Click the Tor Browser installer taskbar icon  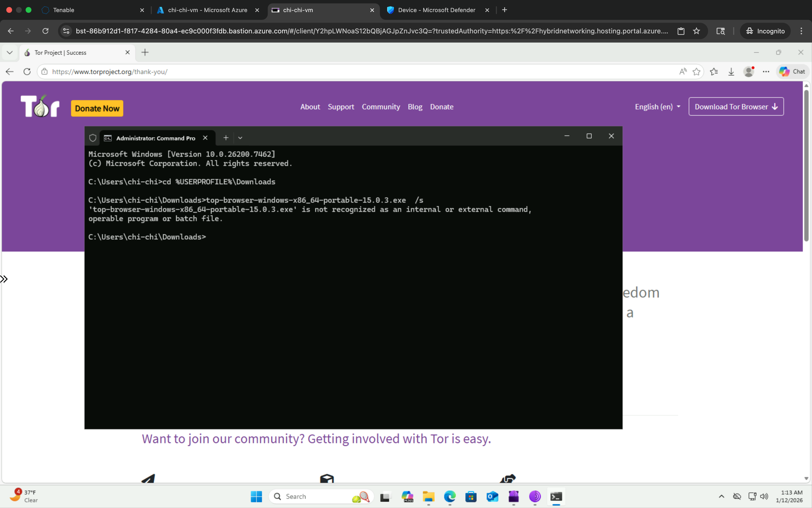pyautogui.click(x=514, y=496)
